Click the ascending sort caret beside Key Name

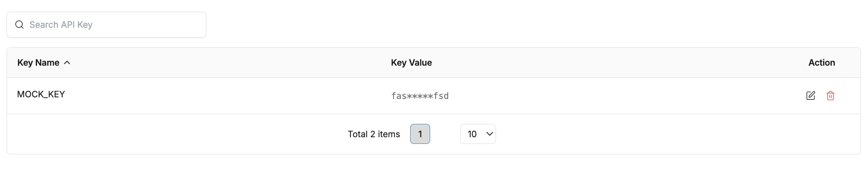67,63
